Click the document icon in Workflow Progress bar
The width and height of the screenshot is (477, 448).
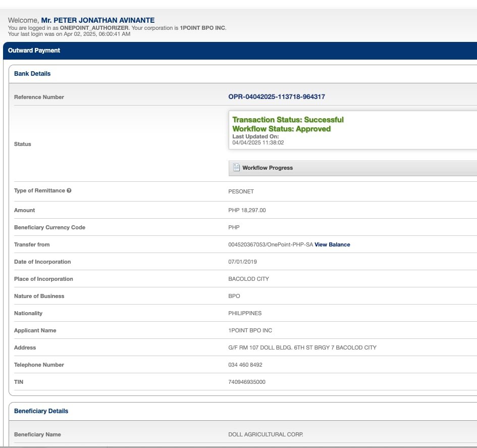click(236, 168)
